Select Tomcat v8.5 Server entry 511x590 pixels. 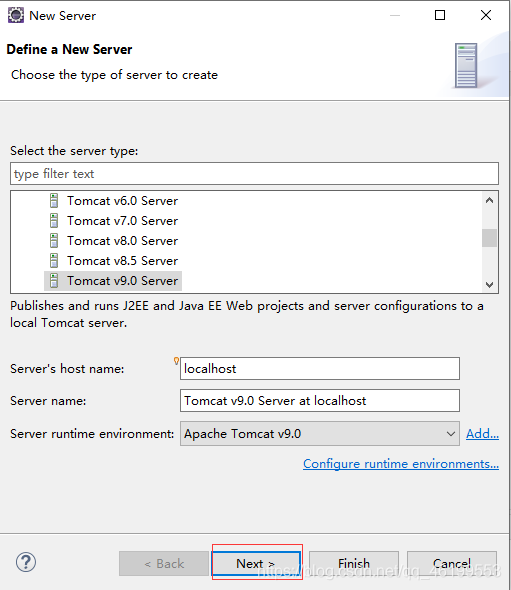point(122,260)
